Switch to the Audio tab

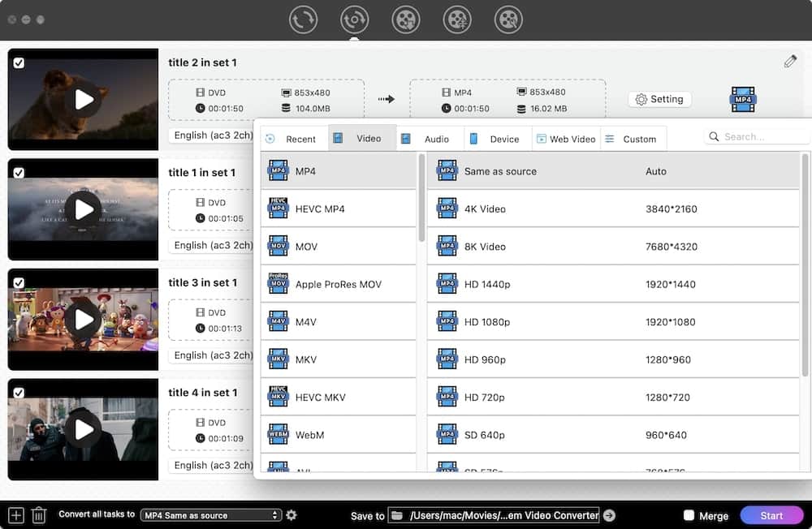[430, 139]
